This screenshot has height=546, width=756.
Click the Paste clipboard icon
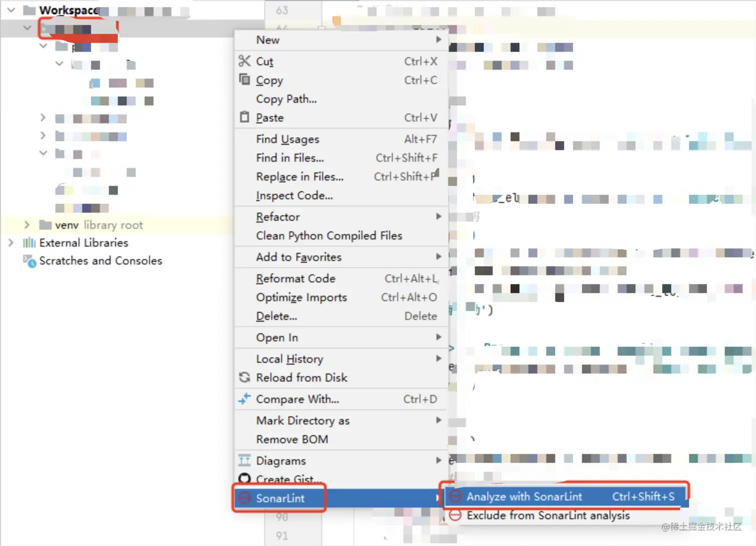click(x=244, y=117)
